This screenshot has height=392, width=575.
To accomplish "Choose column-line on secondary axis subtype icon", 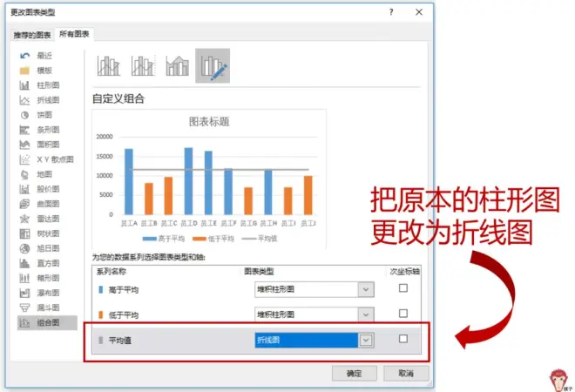I will (143, 66).
